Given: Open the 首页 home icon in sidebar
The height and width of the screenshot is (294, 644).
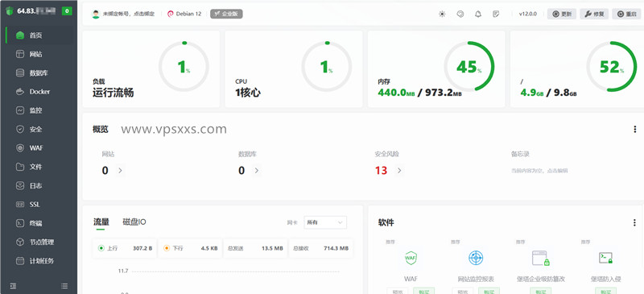Looking at the screenshot, I should click(20, 35).
